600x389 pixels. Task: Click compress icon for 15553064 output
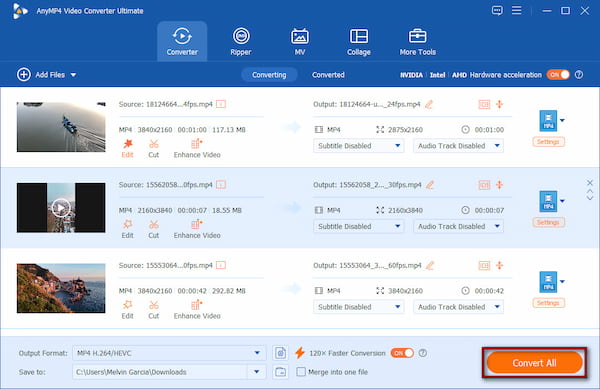(x=499, y=265)
